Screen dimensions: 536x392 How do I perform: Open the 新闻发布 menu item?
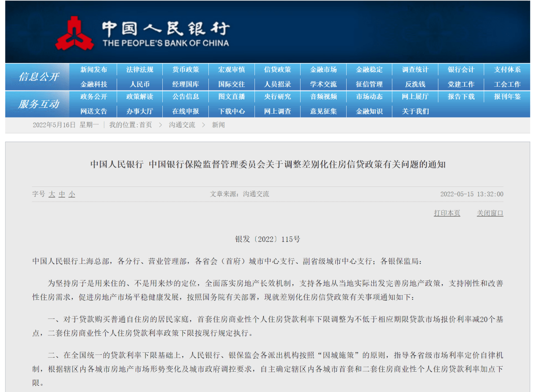[x=94, y=70]
